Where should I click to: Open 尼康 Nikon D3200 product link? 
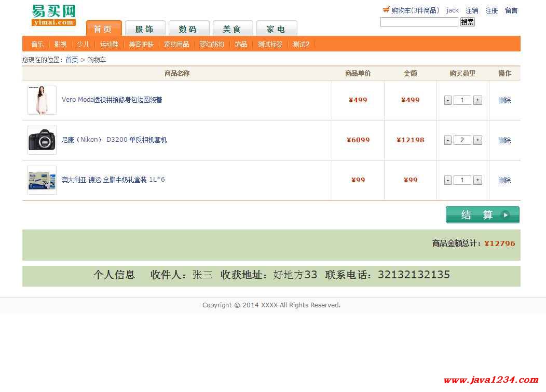pyautogui.click(x=114, y=140)
